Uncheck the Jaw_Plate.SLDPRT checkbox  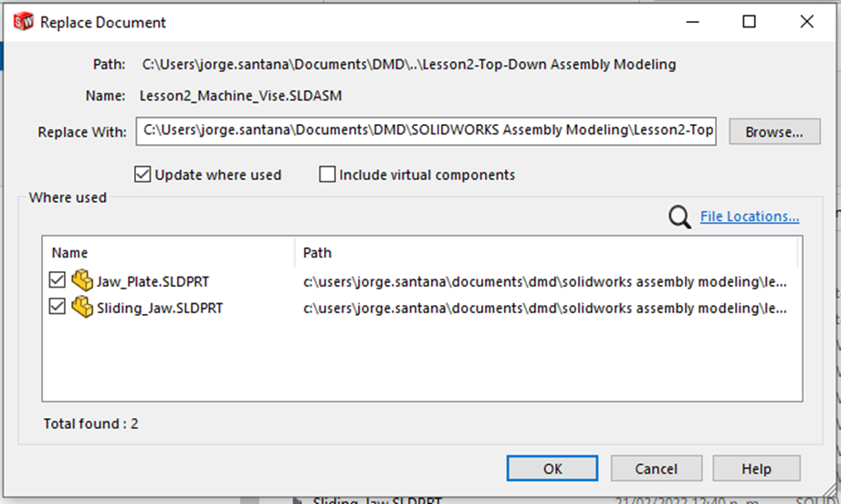point(57,280)
